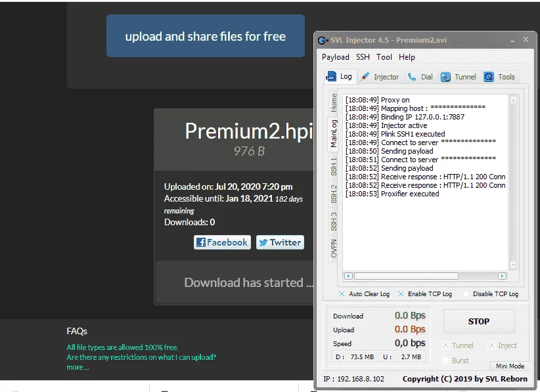This screenshot has height=392, width=540.
Task: Toggle the Auto Clear Log checkbox
Action: click(x=342, y=294)
